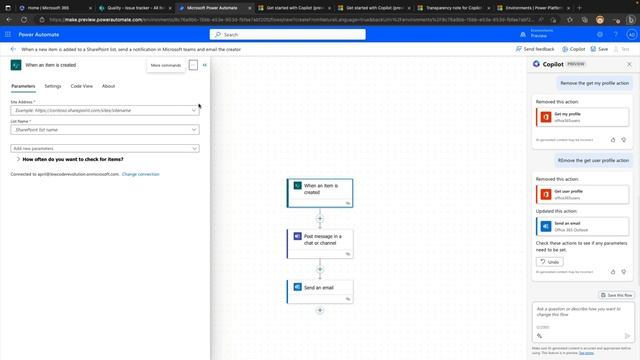Give thumbs down on the Get my profile response

(x=624, y=140)
